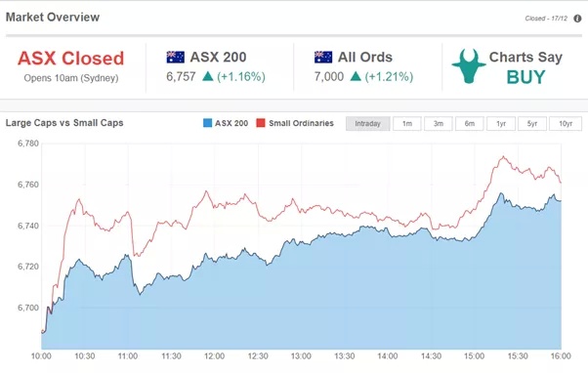Viewport: 588px width, 373px height.
Task: Choose the 10yr chart range
Action: (x=566, y=124)
